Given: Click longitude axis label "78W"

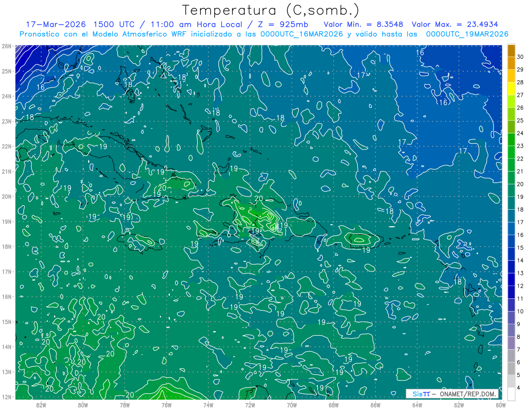Looking at the screenshot, I should pos(125,405).
